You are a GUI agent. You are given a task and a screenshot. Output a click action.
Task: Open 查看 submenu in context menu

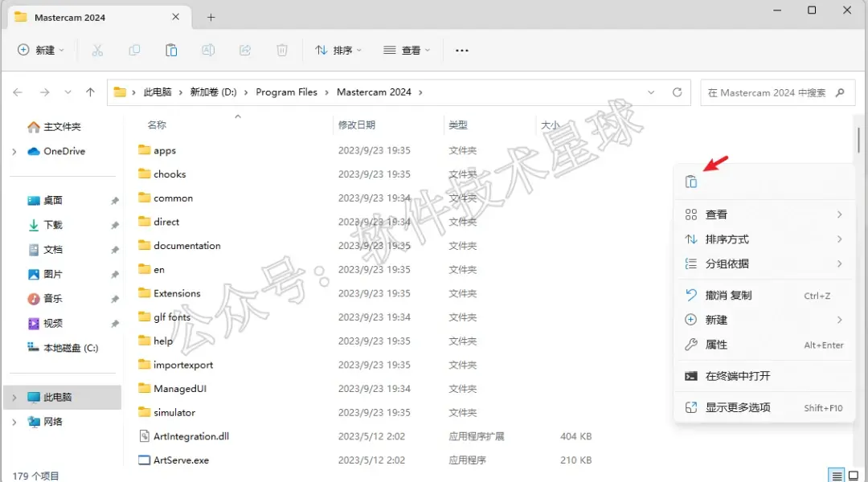pos(764,214)
